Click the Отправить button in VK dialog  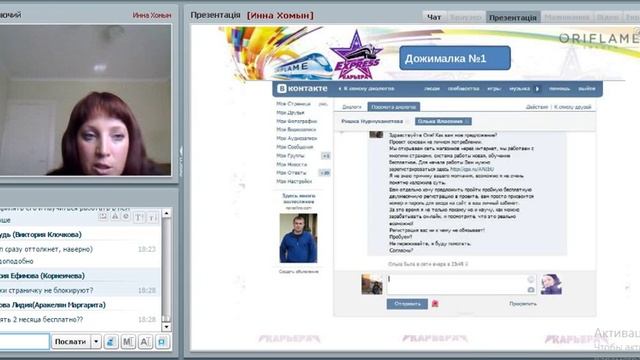407,304
